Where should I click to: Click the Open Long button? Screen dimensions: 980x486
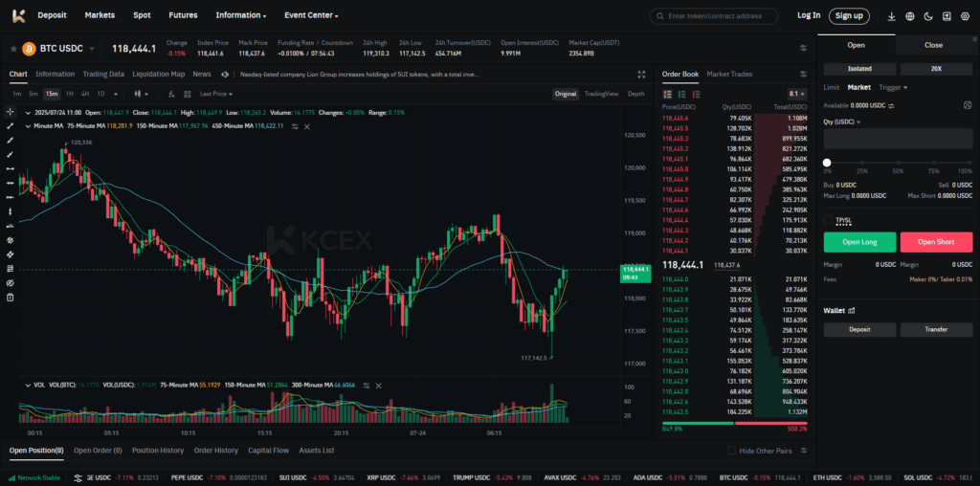(859, 242)
